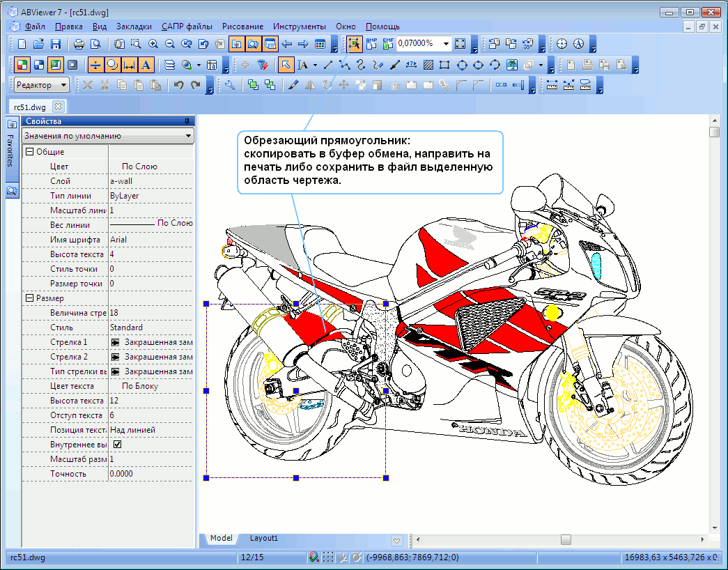
Task: Open the Файл menu
Action: (x=35, y=26)
